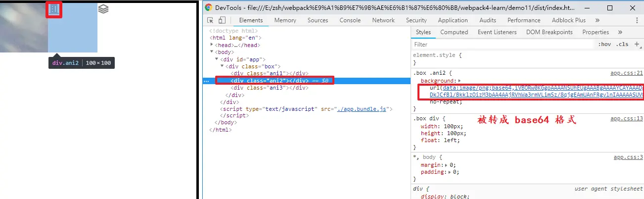644x199 pixels.
Task: Open ./app.bundle.js script link
Action: [x=361, y=109]
